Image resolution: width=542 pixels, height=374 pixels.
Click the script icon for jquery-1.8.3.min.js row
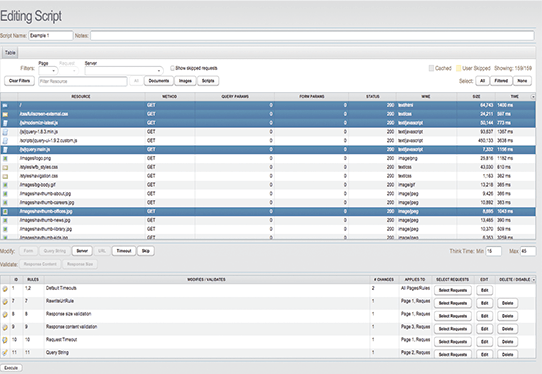pyautogui.click(x=5, y=132)
